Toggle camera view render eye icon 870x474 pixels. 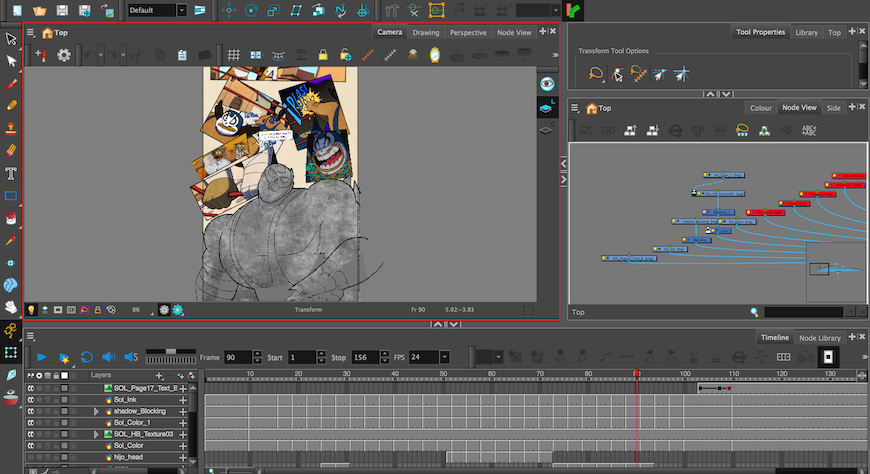[547, 84]
